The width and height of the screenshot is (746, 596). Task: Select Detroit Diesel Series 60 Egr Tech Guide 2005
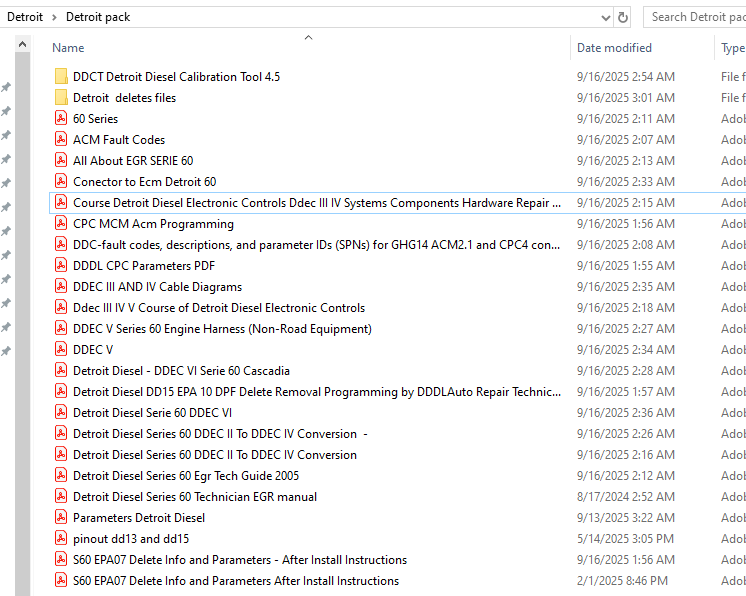185,476
